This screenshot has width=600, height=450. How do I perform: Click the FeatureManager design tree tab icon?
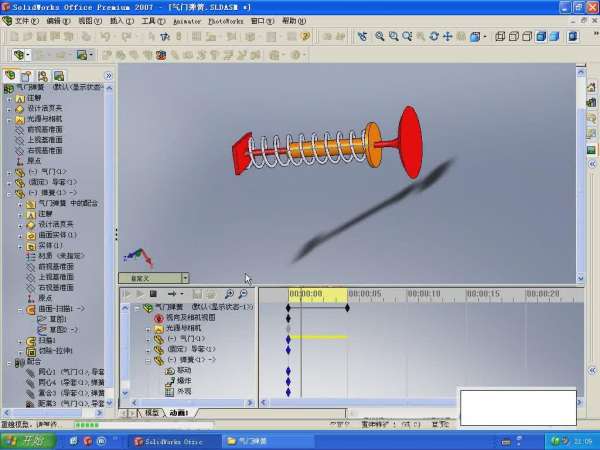pos(11,75)
